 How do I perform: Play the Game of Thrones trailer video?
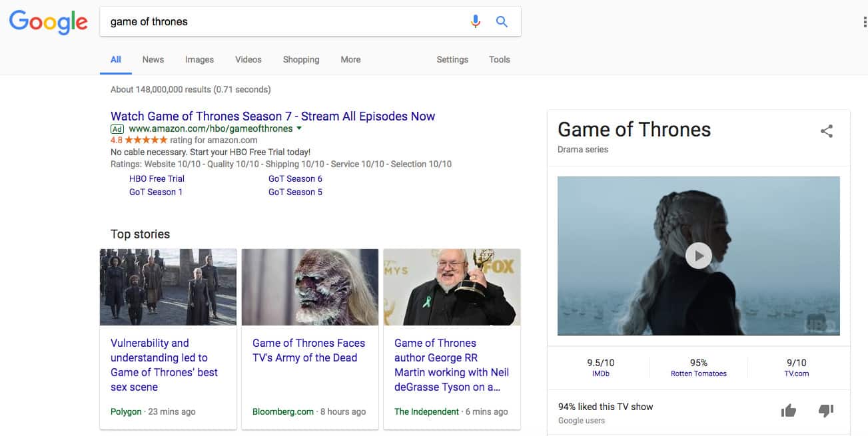[x=699, y=256]
